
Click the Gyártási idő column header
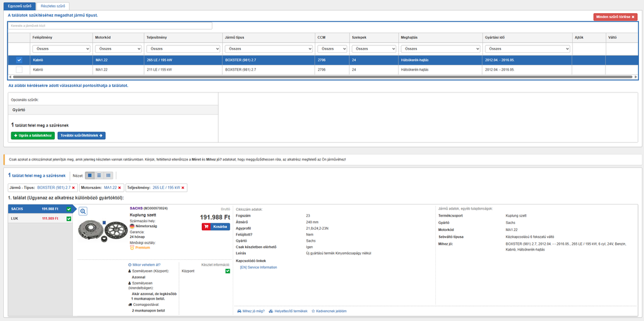[x=528, y=37]
